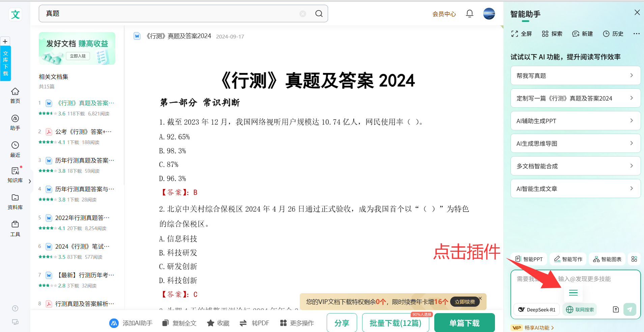Open 更多操作 menu
The image size is (644, 332).
297,323
